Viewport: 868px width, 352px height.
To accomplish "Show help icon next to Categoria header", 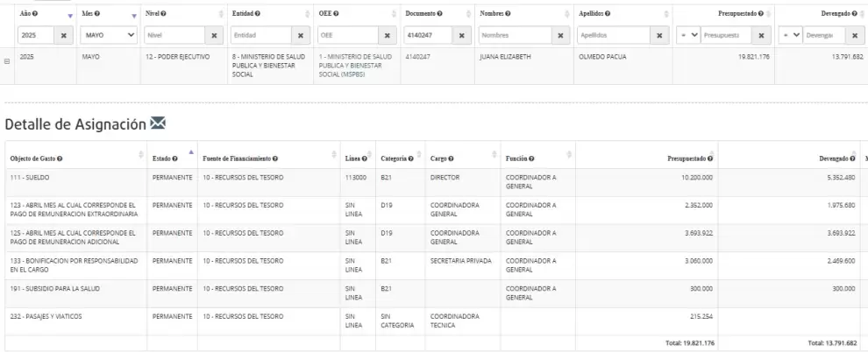I will [410, 158].
